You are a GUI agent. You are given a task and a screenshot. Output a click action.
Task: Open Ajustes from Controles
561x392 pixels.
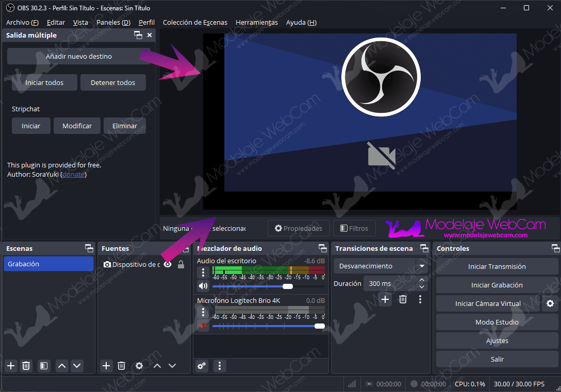click(497, 341)
